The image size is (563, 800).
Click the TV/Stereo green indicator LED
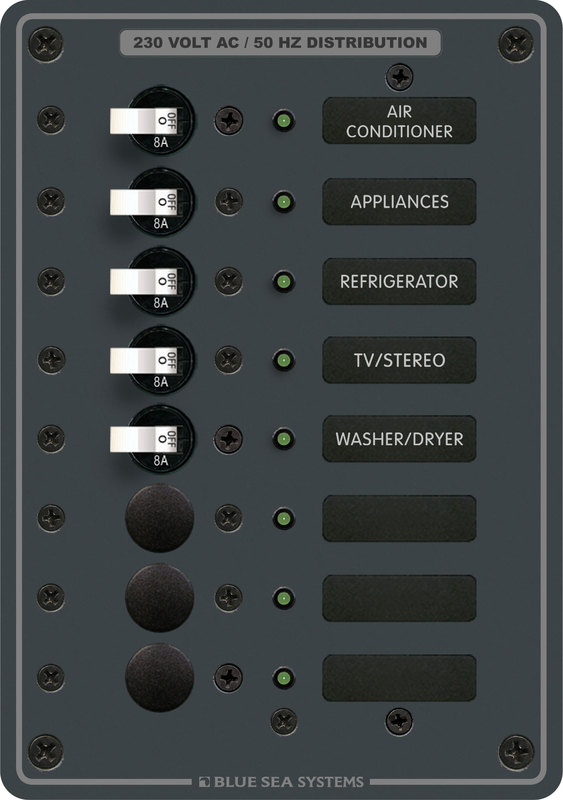(x=283, y=360)
